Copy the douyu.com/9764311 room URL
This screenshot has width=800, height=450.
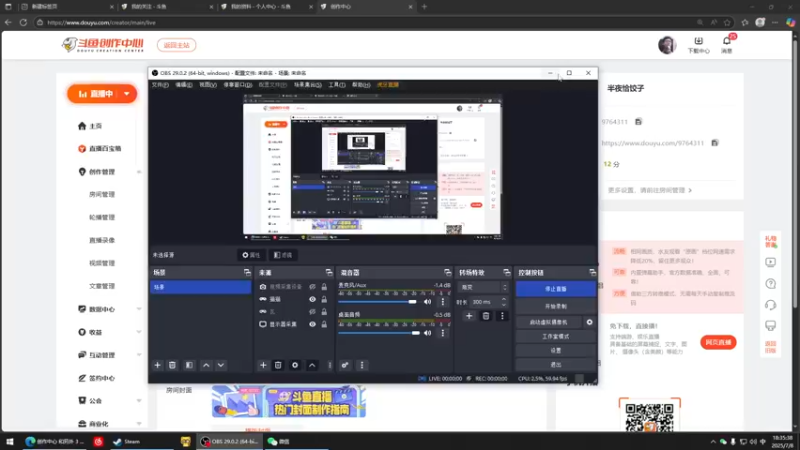point(715,143)
